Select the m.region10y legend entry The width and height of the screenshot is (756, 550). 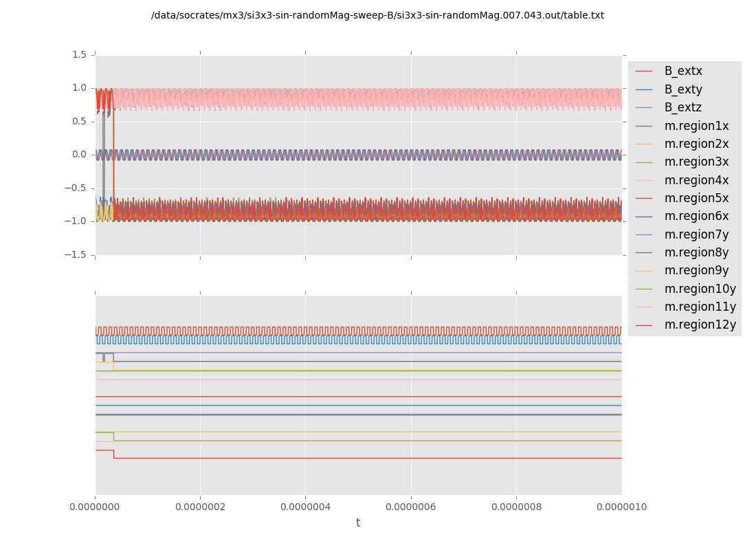(x=700, y=289)
